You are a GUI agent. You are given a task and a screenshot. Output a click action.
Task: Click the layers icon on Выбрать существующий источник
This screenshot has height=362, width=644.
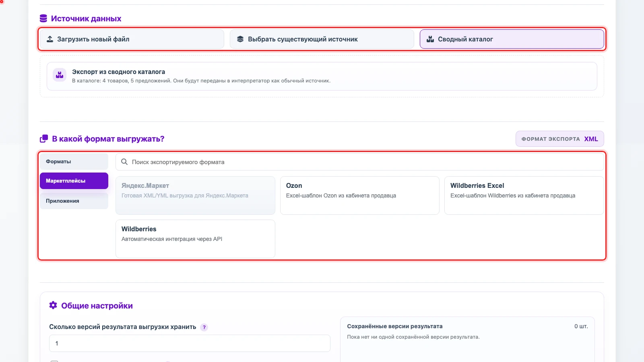click(x=240, y=39)
